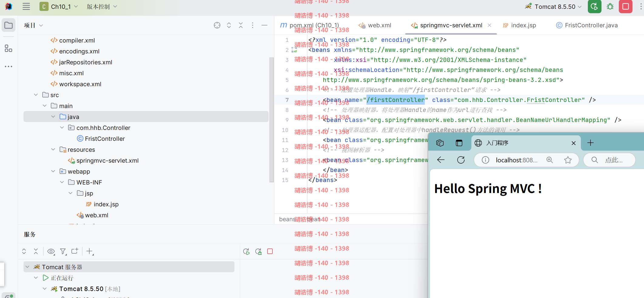Reload the browser page
Image resolution: width=644 pixels, height=298 pixels.
(x=461, y=160)
